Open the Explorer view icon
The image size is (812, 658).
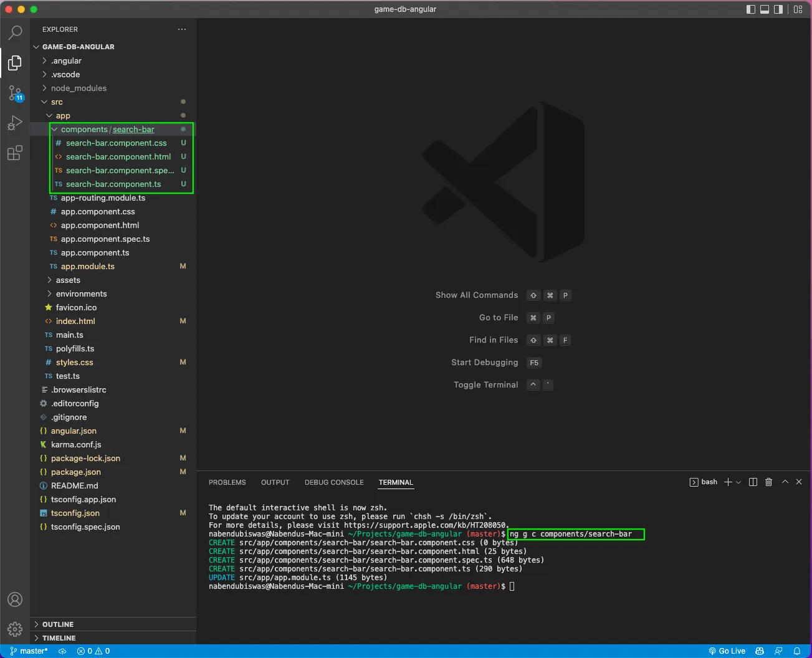pos(15,62)
